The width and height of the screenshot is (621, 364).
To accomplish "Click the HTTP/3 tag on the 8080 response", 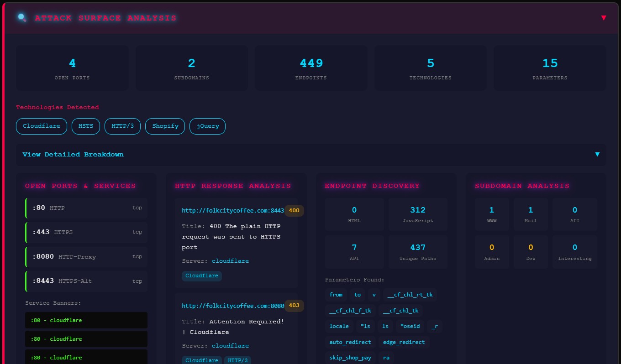I will (238, 360).
